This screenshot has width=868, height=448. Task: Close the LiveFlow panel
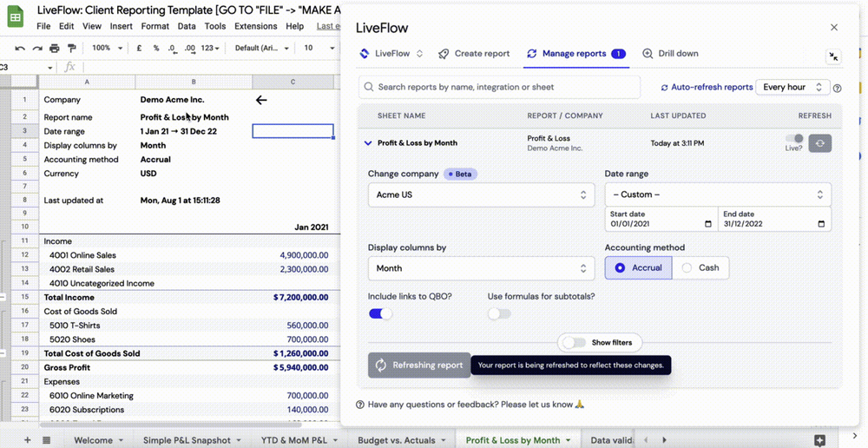[x=833, y=27]
